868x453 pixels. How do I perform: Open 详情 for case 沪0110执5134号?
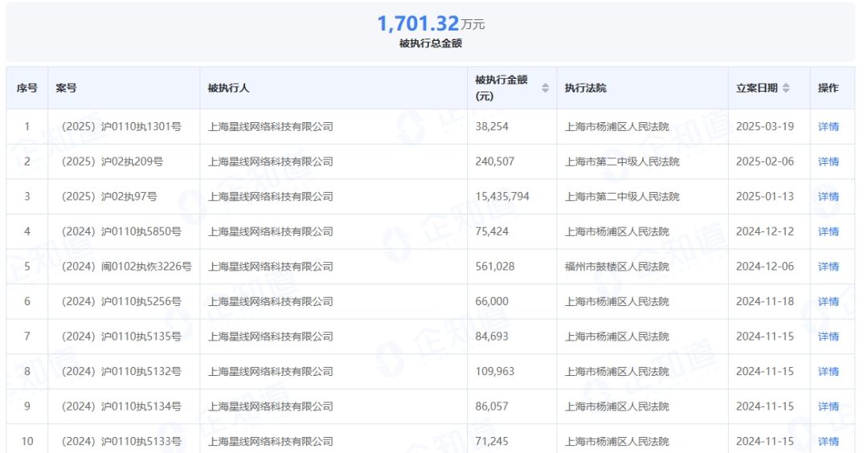pos(828,406)
